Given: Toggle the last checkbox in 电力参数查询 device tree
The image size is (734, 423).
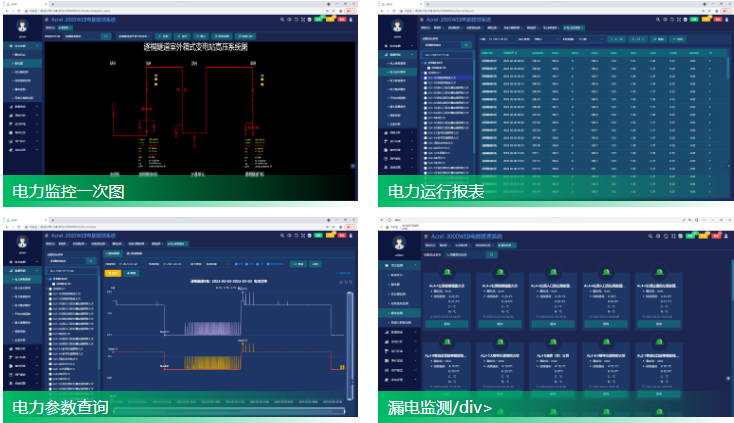Looking at the screenshot, I should pyautogui.click(x=50, y=390).
